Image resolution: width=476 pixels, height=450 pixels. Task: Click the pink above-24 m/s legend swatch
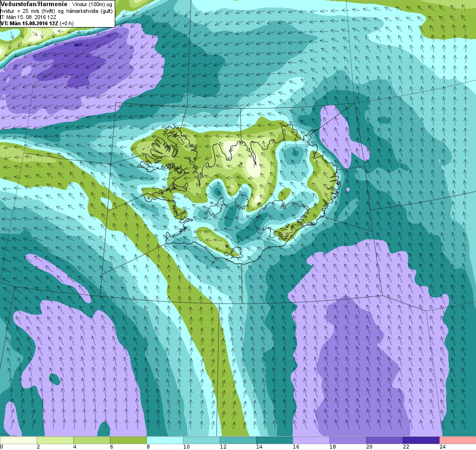[x=457, y=440]
